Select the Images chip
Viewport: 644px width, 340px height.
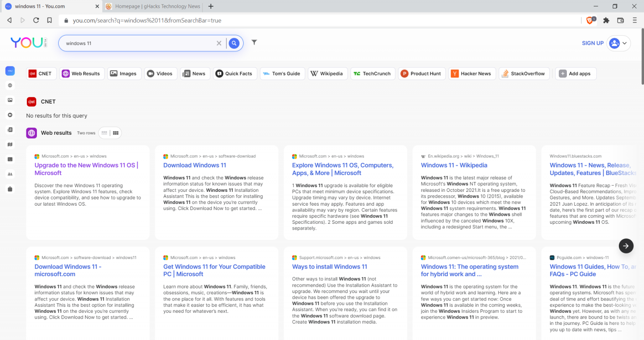coord(124,73)
